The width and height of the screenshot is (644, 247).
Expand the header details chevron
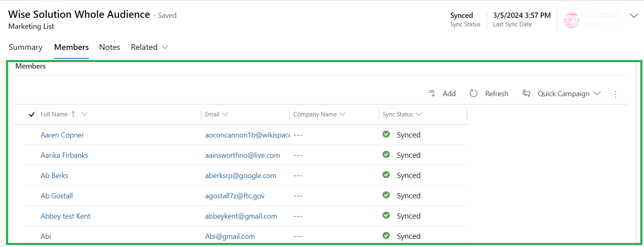pyautogui.click(x=633, y=16)
